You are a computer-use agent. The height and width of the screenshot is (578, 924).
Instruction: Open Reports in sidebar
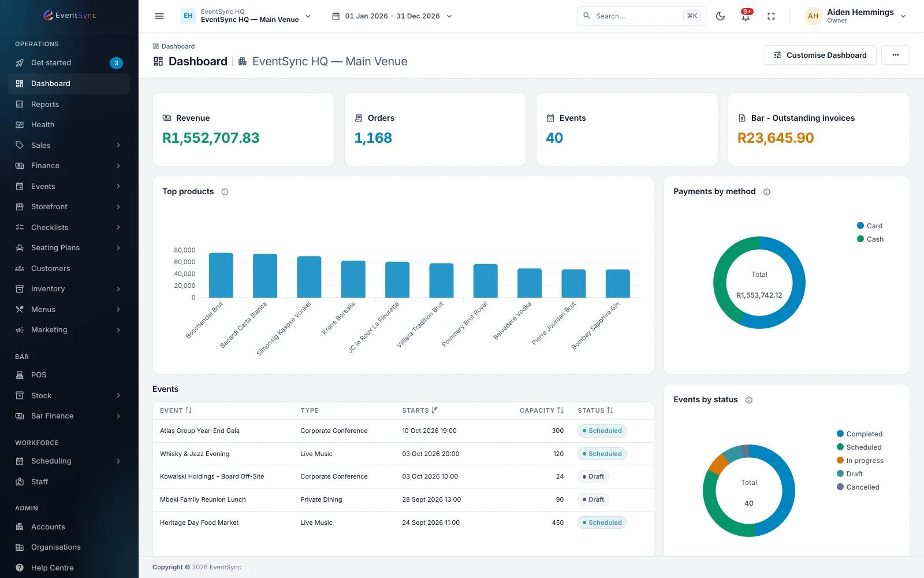click(x=69, y=104)
